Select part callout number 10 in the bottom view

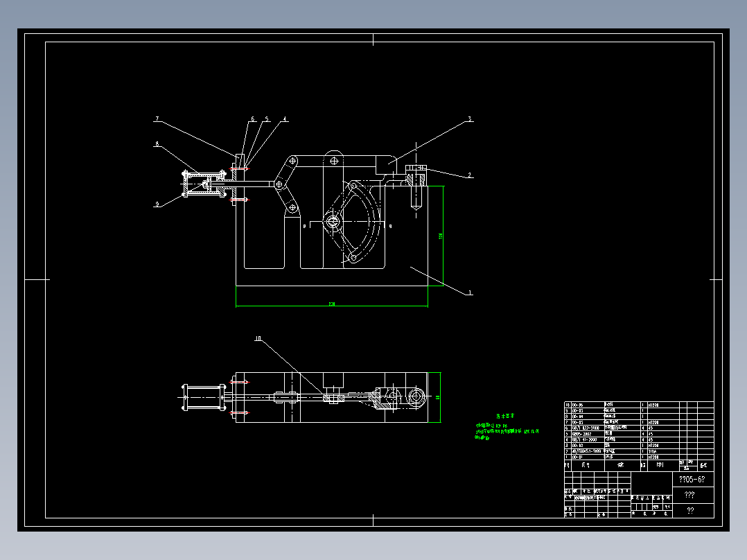[x=258, y=338]
